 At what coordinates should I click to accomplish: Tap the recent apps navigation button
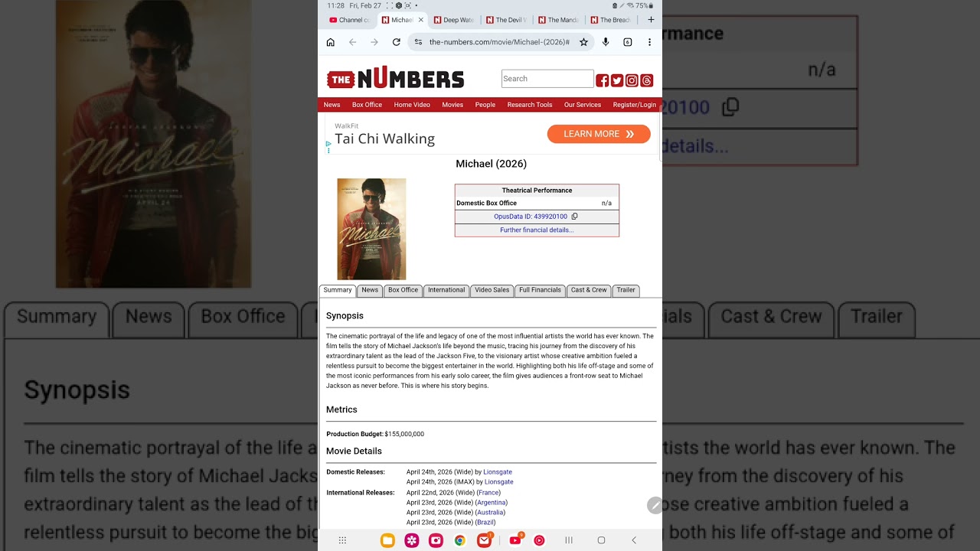pos(569,540)
